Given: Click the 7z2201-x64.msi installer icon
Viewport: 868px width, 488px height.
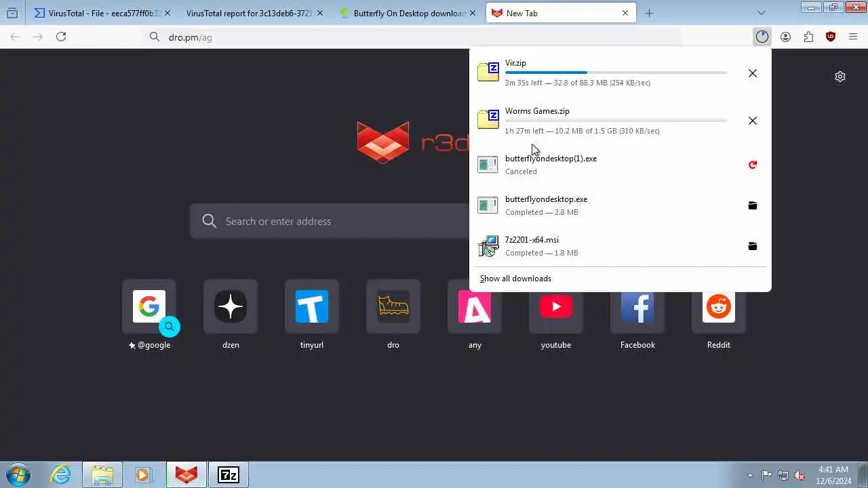Looking at the screenshot, I should 488,247.
